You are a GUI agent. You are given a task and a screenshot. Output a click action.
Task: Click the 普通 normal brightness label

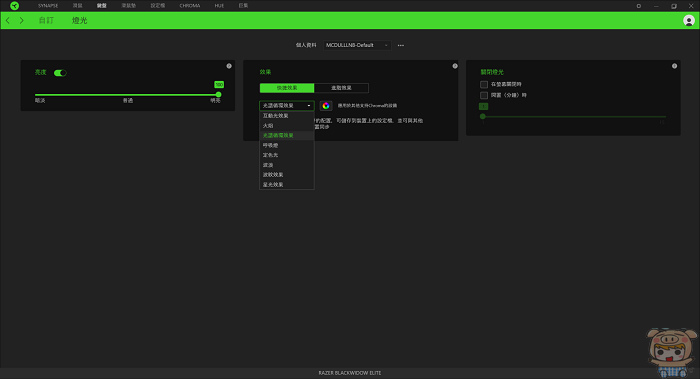(x=128, y=100)
